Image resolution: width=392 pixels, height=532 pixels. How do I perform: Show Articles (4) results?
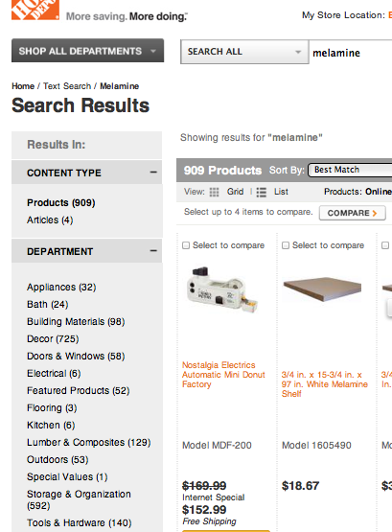click(50, 220)
